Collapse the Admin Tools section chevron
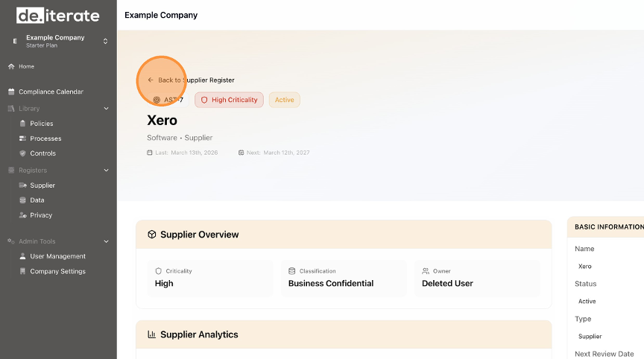 pos(106,241)
